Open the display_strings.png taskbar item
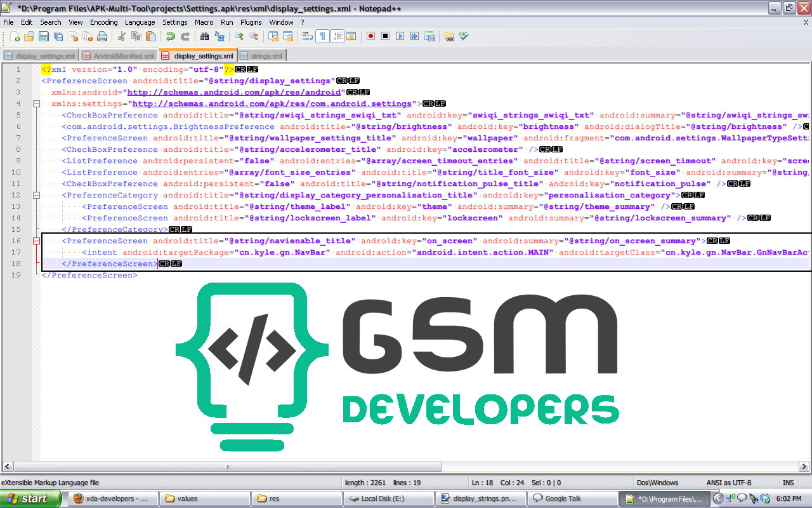Image resolution: width=812 pixels, height=508 pixels. click(482, 498)
